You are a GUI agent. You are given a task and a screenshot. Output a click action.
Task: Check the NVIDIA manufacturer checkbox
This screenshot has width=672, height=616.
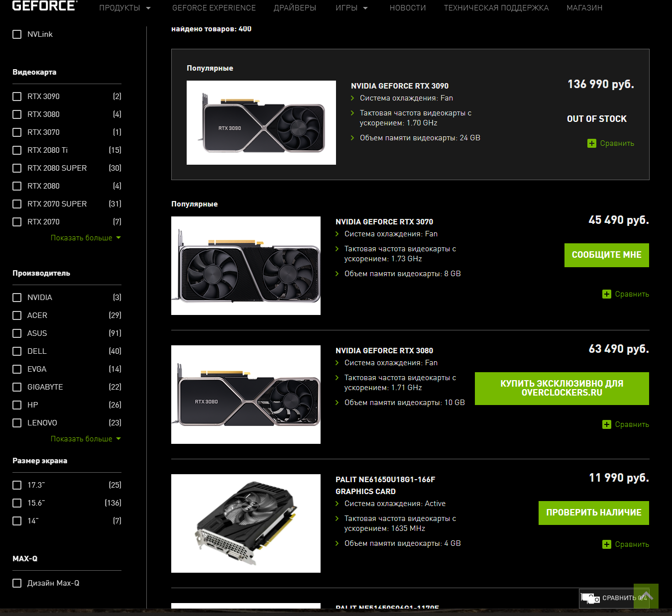click(17, 298)
